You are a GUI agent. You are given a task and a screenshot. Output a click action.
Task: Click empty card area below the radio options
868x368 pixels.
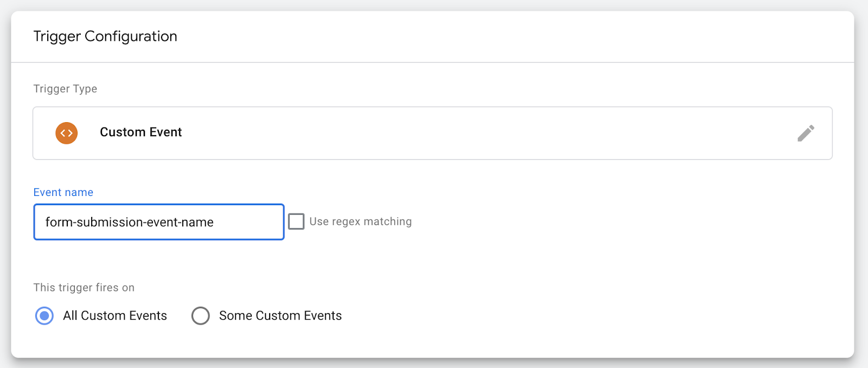tap(434, 342)
